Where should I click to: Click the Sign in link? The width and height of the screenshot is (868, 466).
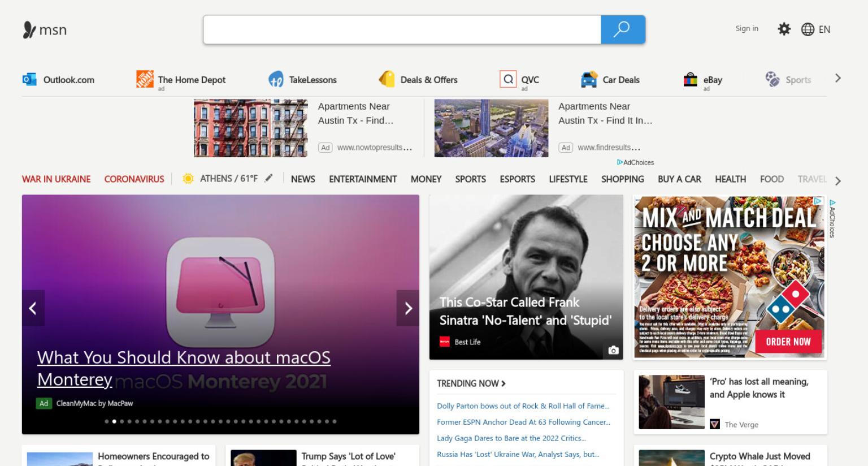[x=747, y=29]
